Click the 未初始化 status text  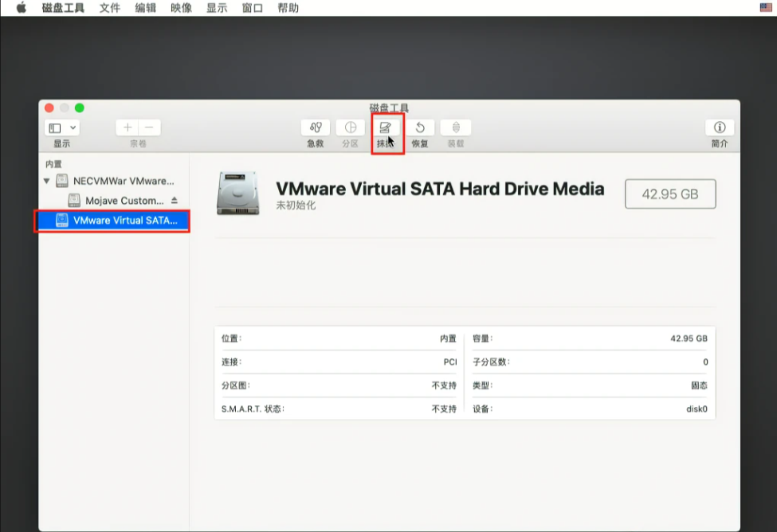tap(296, 205)
